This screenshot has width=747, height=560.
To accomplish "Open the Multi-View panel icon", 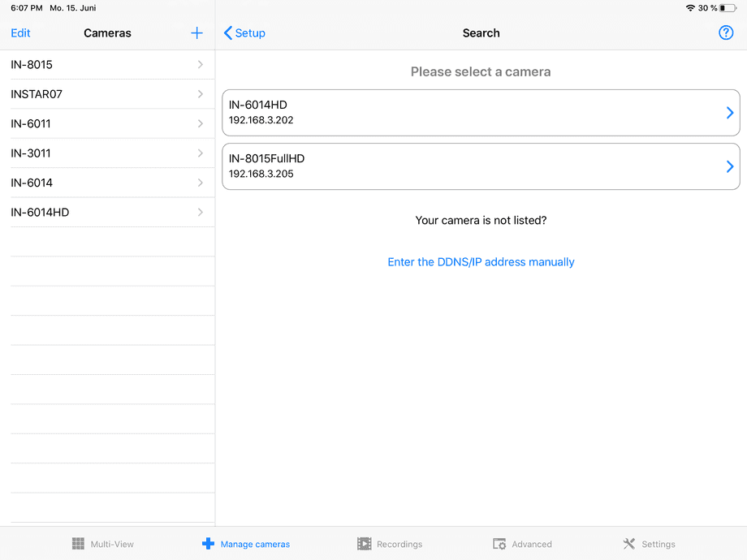I will pos(78,544).
